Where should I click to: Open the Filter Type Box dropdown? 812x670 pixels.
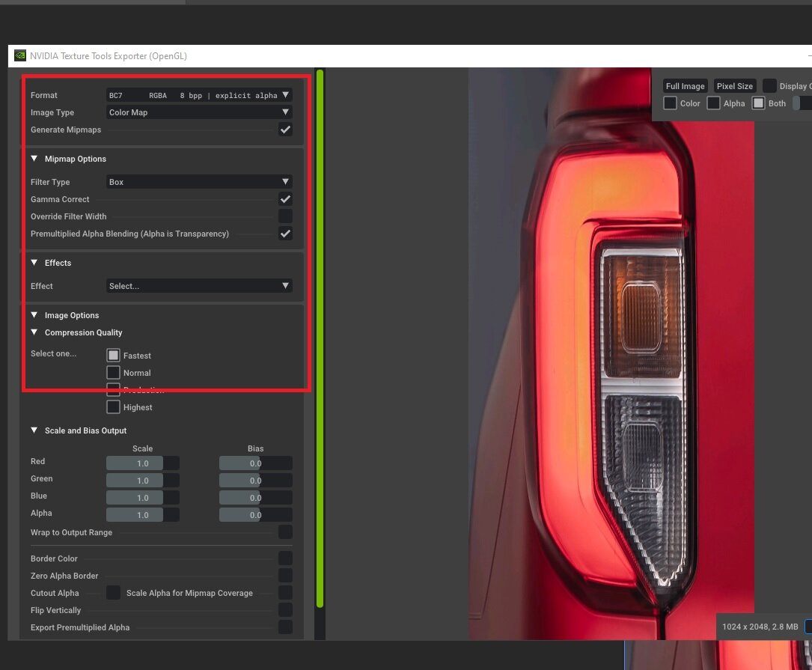coord(199,182)
